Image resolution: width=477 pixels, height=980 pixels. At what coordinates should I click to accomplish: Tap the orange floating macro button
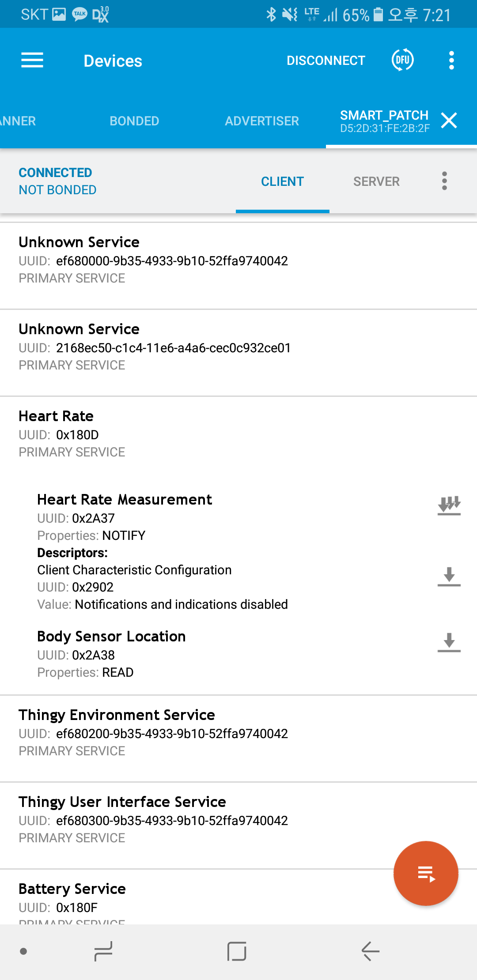[426, 873]
